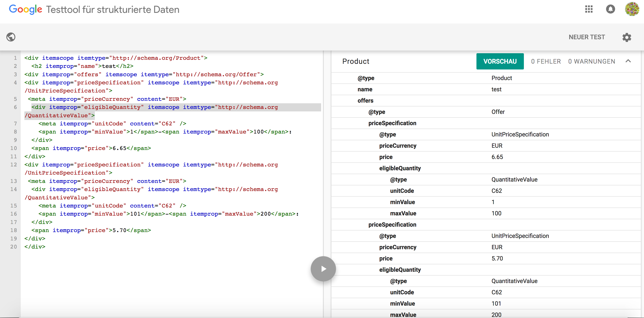This screenshot has height=318, width=644.
Task: Select the 0 WARNUNGEN warnings label
Action: coord(592,61)
